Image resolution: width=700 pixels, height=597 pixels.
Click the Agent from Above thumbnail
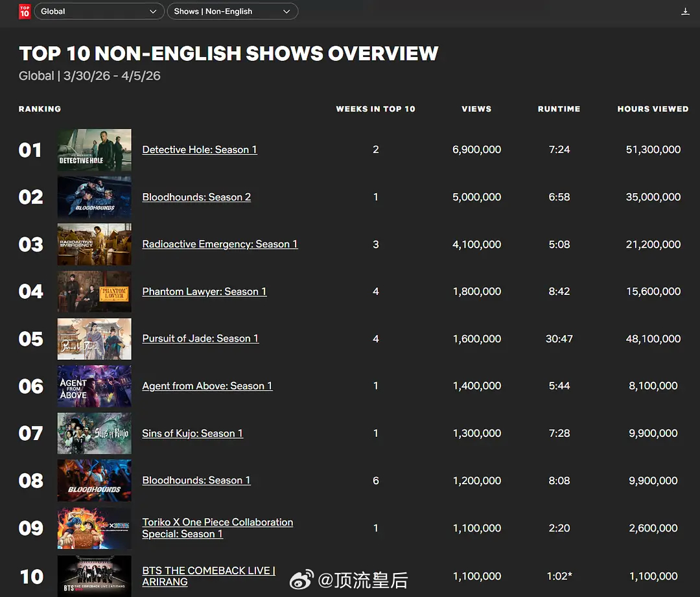click(94, 386)
